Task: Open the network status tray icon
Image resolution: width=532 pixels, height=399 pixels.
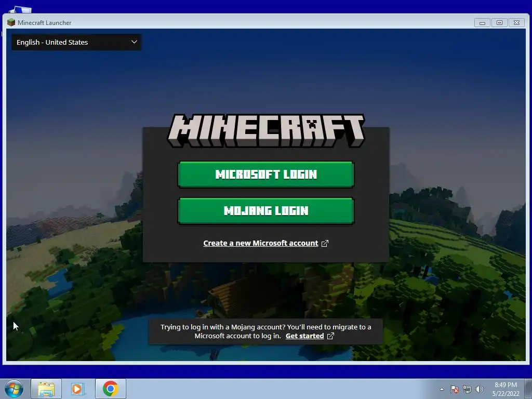Action: [x=467, y=389]
